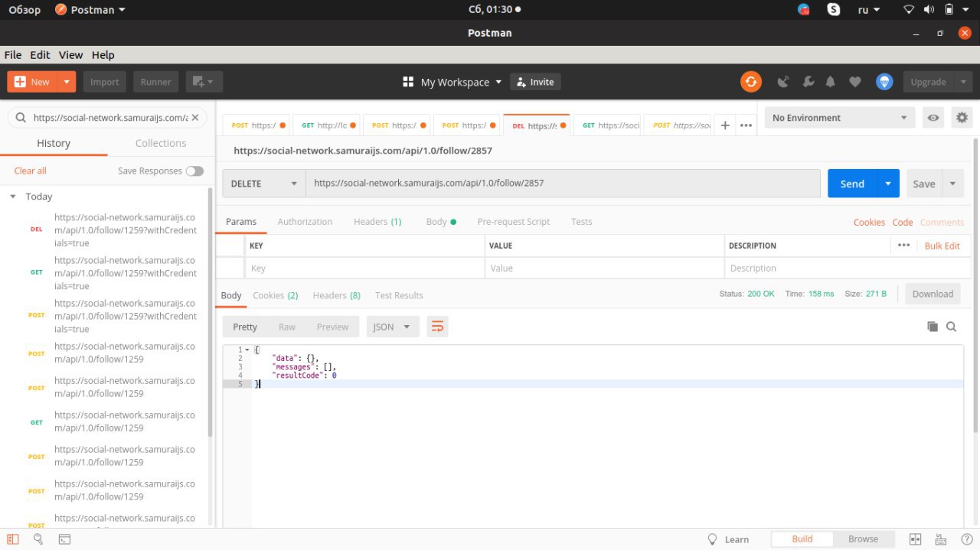Toggle the sidebar icon in status bar
Viewport: 980px width, 550px height.
(13, 539)
